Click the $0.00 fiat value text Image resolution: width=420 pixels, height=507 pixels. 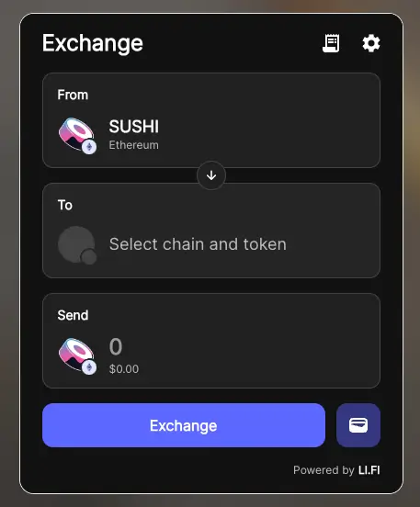124,369
